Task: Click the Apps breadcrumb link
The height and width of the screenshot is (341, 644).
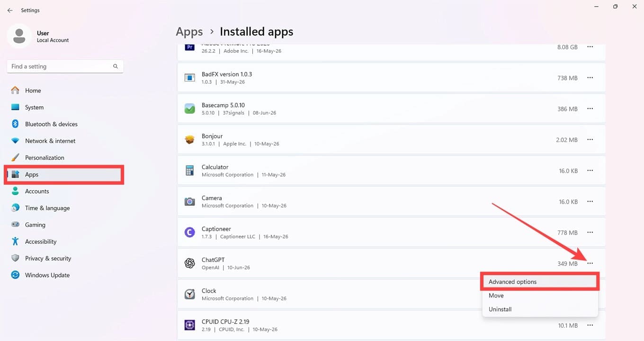Action: pyautogui.click(x=189, y=32)
